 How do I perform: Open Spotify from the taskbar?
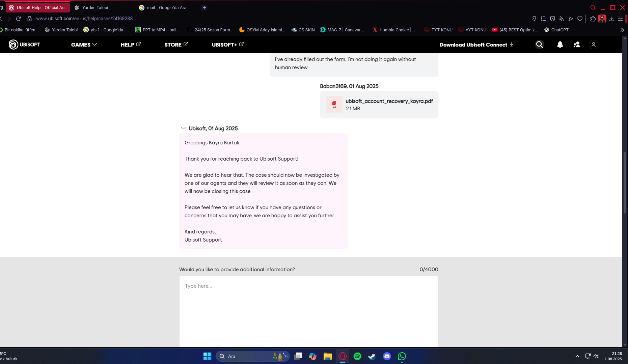(x=357, y=356)
